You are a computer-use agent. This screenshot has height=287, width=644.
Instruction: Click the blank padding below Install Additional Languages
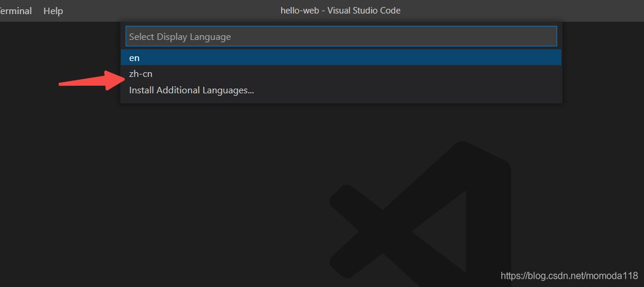coord(340,100)
